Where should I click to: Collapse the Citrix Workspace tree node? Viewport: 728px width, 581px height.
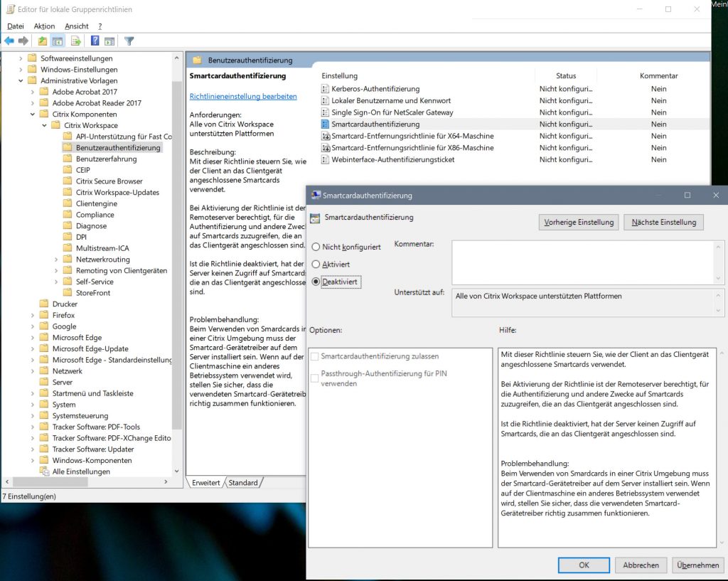(44, 125)
